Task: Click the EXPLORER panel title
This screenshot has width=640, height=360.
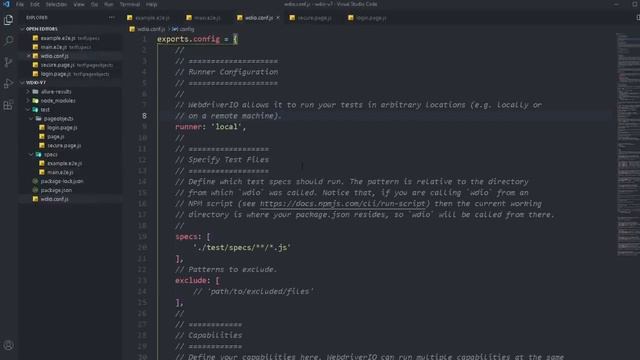Action: pos(37,18)
